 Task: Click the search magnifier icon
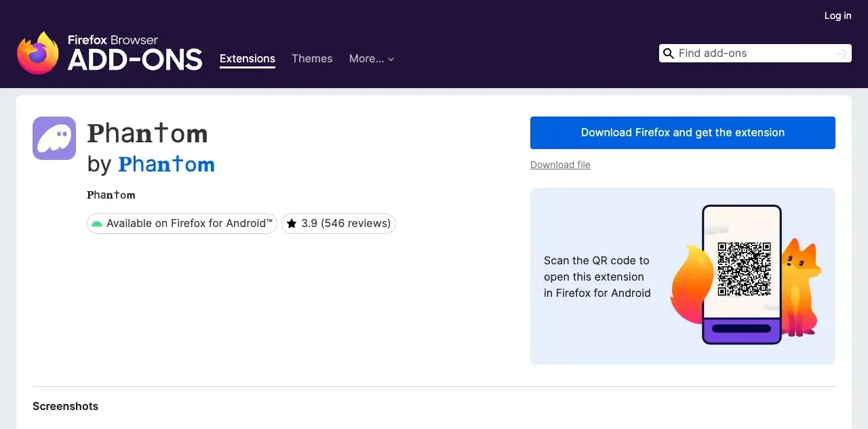point(668,54)
